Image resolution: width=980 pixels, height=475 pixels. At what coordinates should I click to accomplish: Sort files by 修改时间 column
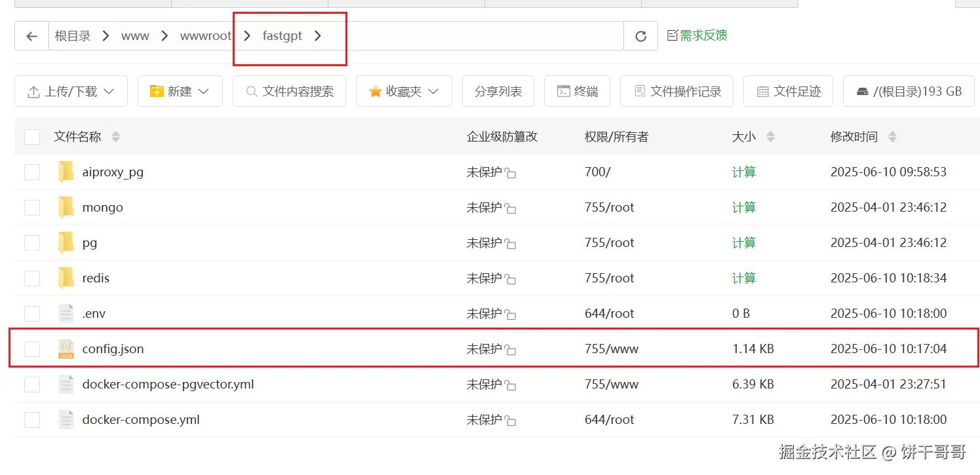[853, 137]
